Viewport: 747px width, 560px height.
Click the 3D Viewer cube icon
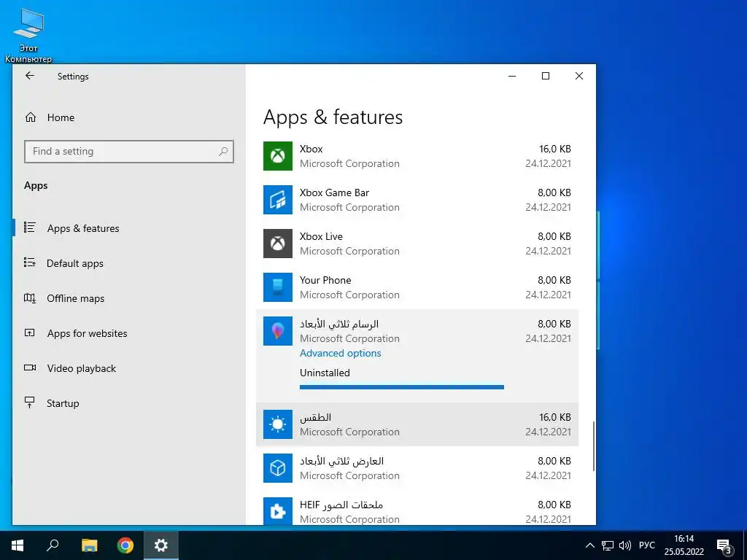tap(278, 468)
